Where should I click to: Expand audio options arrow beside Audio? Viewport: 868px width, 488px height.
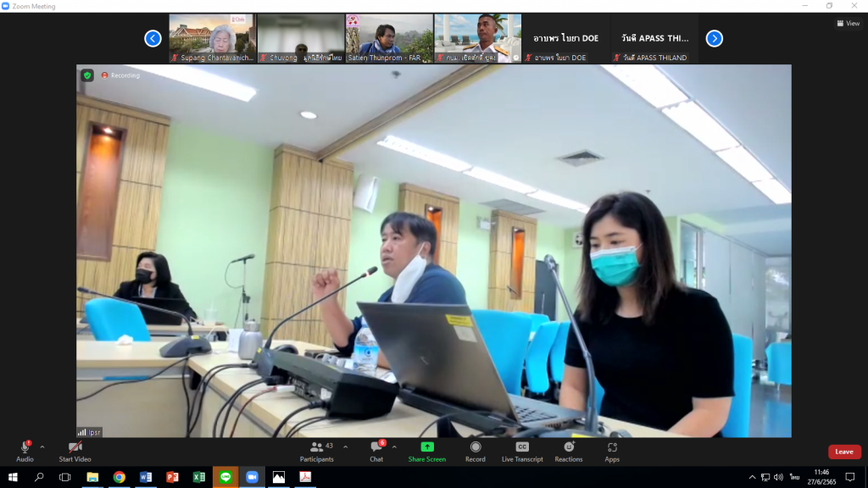pos(42,446)
